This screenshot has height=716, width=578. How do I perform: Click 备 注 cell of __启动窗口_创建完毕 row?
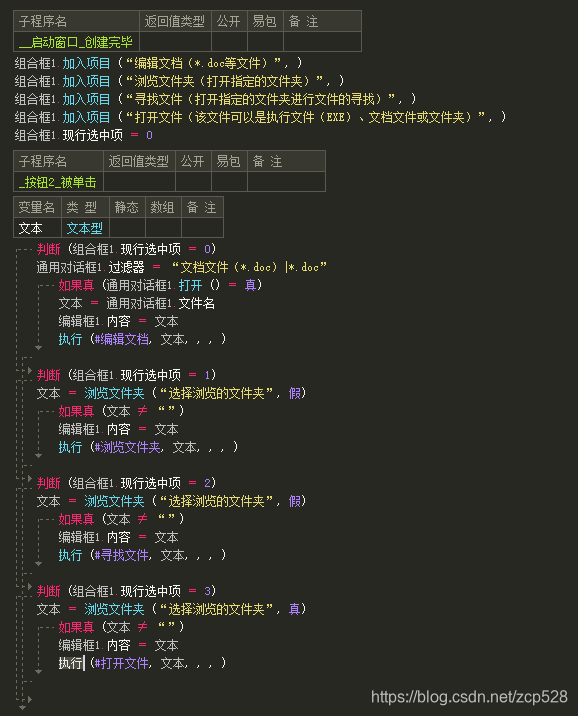pos(322,42)
